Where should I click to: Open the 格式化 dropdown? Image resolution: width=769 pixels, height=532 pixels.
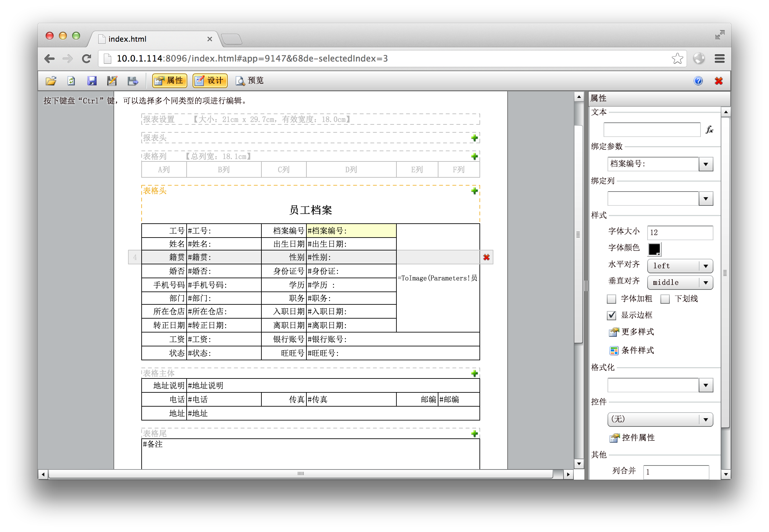click(706, 385)
